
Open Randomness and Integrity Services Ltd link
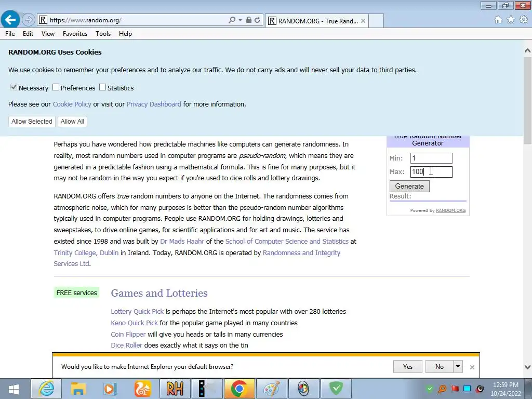[301, 253]
